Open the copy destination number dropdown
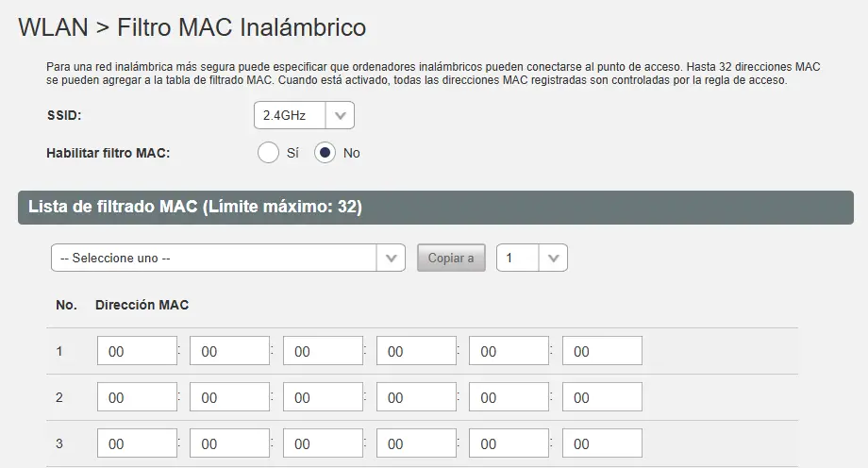 [532, 258]
